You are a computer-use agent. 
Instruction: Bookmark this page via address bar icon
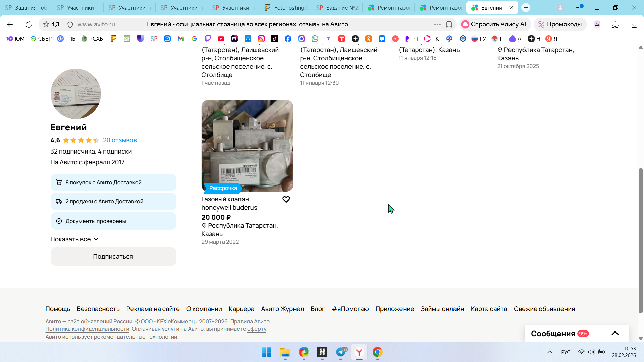[449, 24]
